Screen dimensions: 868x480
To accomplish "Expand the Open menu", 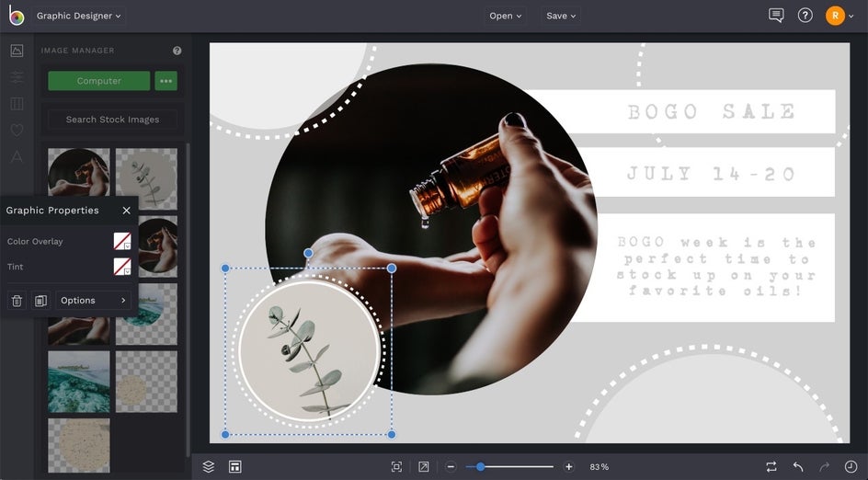I will pyautogui.click(x=506, y=16).
